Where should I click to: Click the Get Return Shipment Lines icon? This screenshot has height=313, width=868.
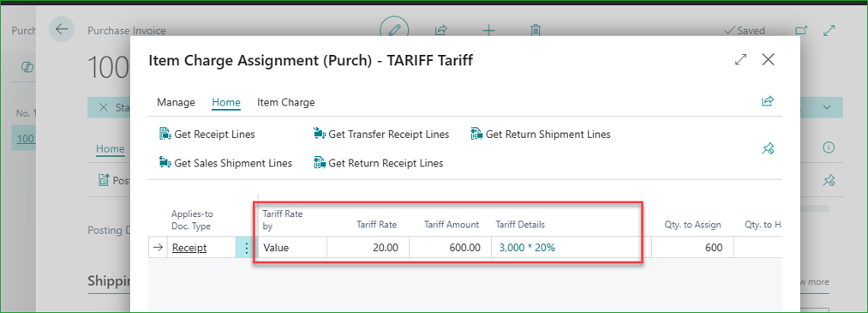pyautogui.click(x=476, y=134)
